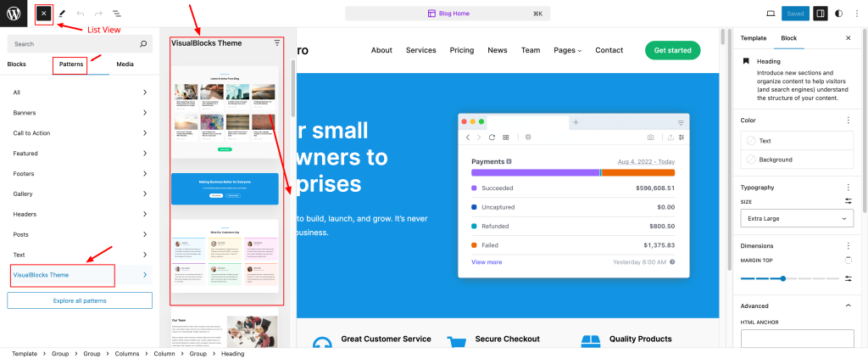Screen dimensions: 868x359
Task: Collapse the Advanced section
Action: (848, 306)
